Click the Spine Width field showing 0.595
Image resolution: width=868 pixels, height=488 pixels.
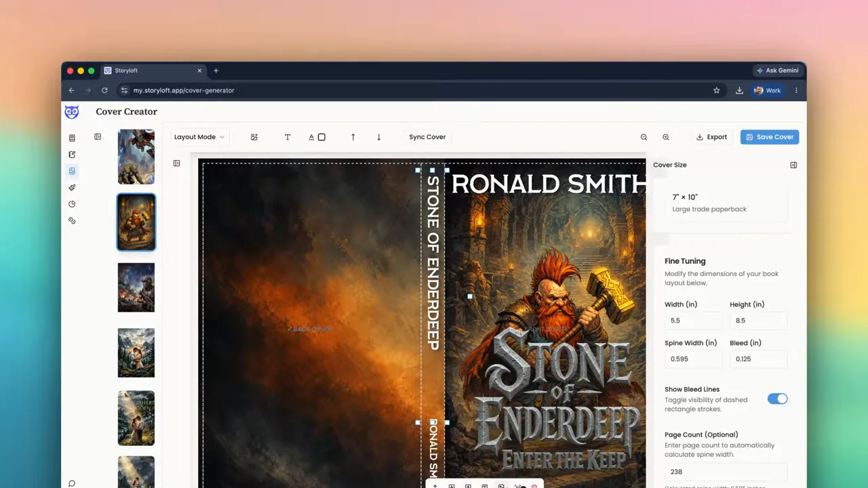pyautogui.click(x=693, y=359)
